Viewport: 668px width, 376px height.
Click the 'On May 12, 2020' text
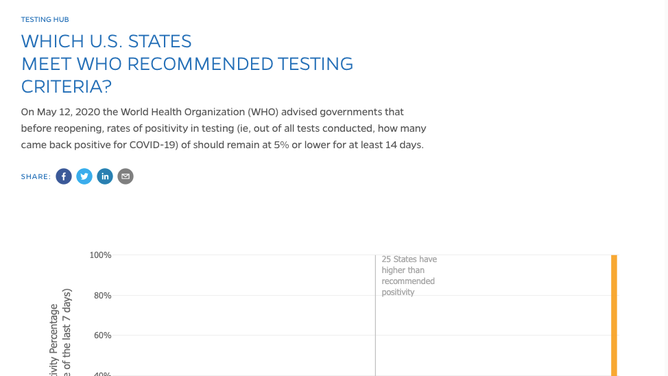click(x=60, y=112)
